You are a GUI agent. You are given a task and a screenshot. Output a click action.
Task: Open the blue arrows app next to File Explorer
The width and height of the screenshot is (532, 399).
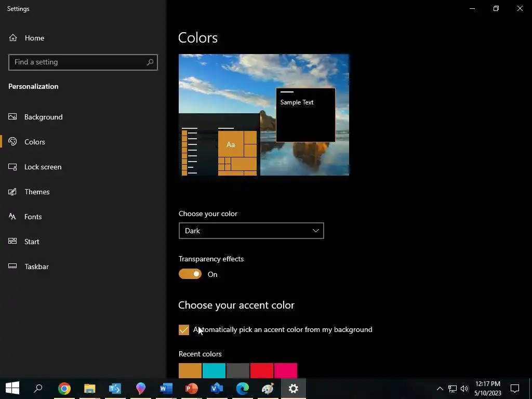(115, 388)
